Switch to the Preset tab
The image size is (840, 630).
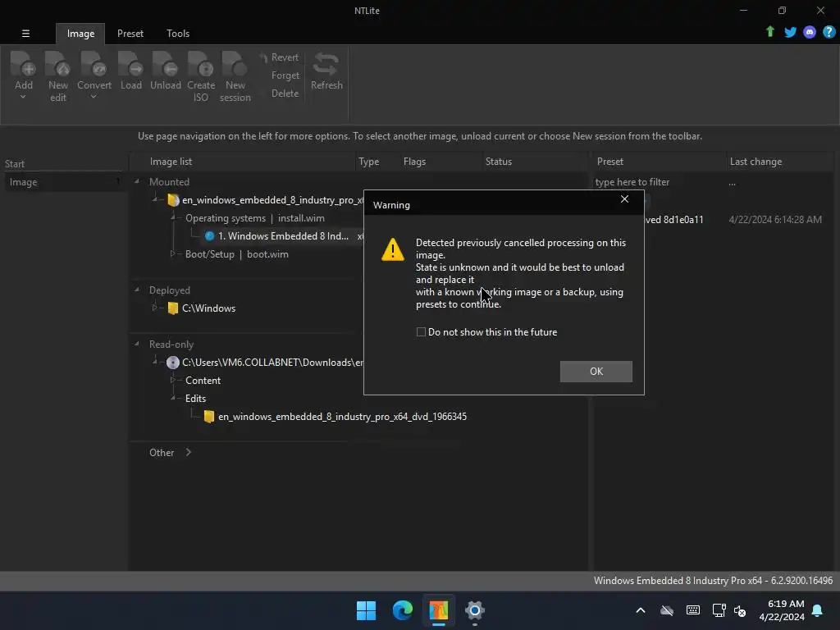coord(130,33)
